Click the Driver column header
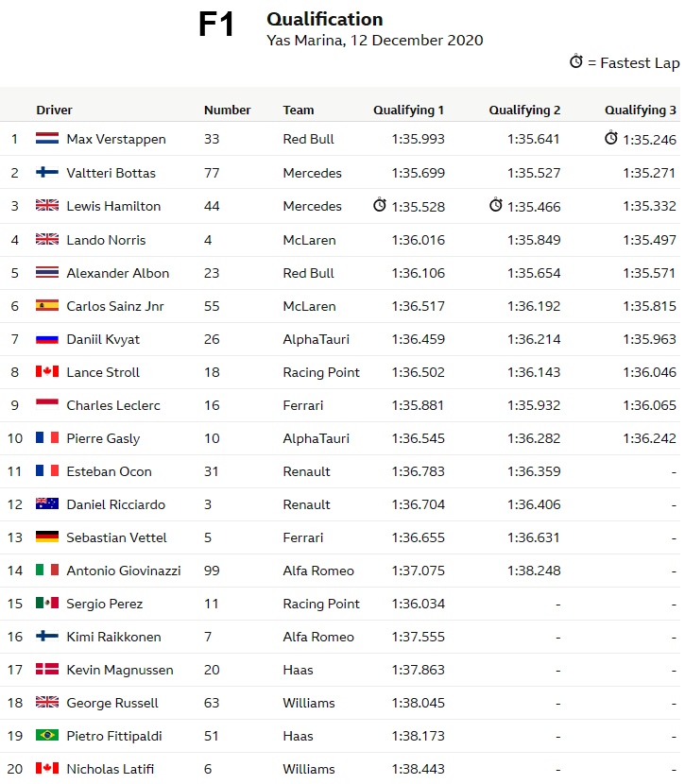The width and height of the screenshot is (685, 784). point(54,111)
